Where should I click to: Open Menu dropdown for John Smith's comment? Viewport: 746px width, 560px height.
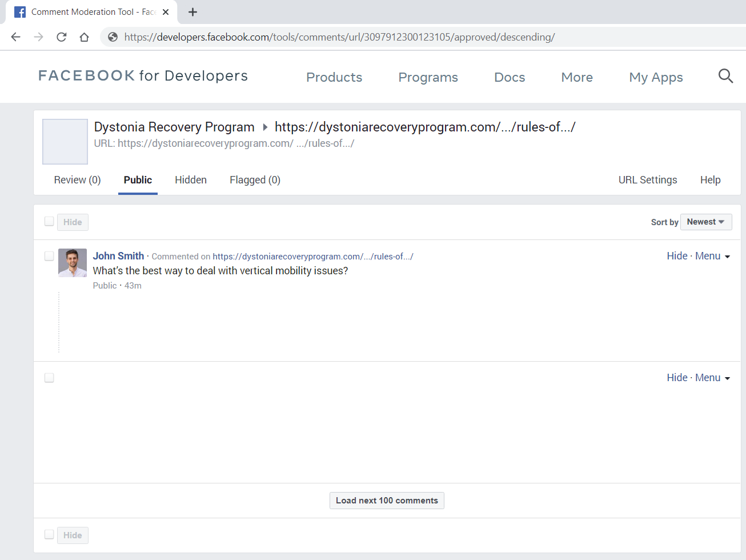coord(712,256)
